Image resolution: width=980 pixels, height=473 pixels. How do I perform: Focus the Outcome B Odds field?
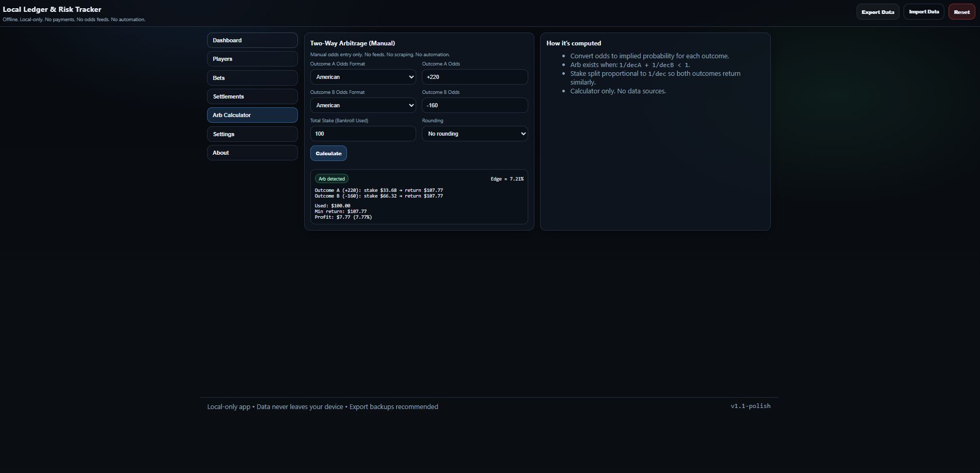point(475,105)
